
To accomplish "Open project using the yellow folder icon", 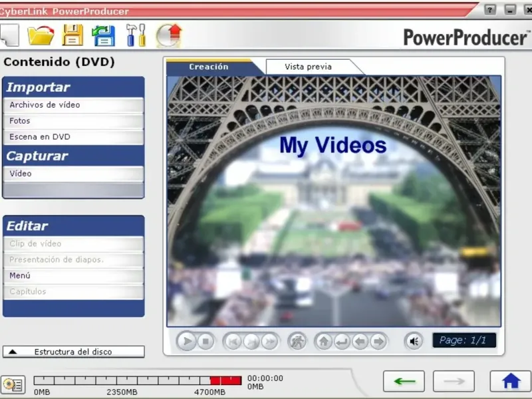I will pyautogui.click(x=41, y=35).
